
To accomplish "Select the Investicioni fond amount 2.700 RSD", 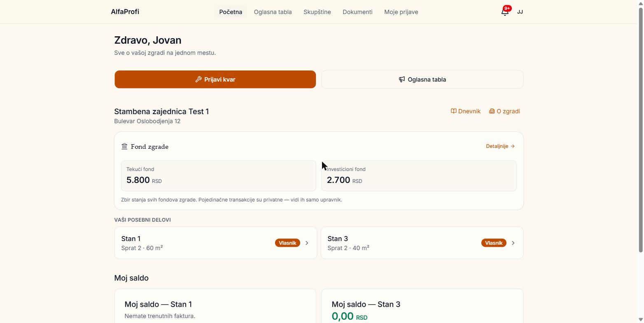I will 345,180.
